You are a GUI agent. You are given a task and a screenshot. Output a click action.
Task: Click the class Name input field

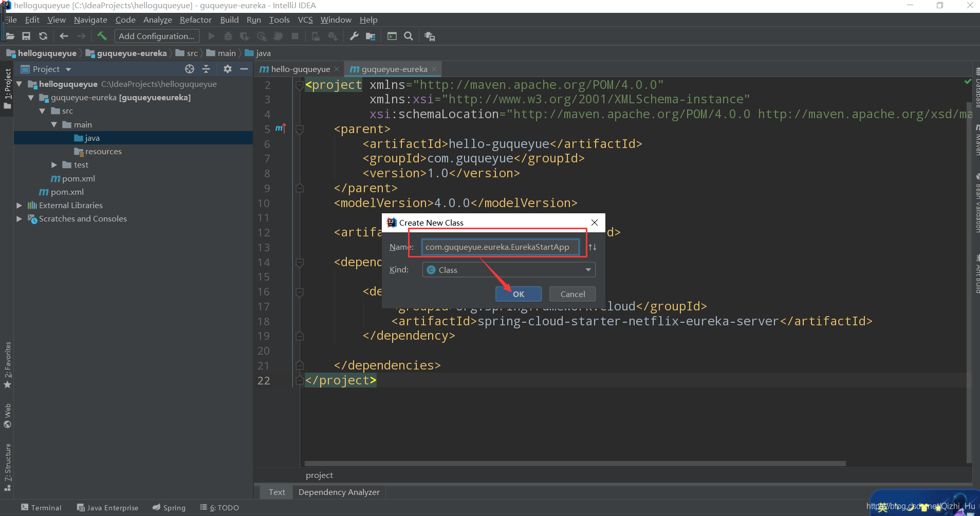click(500, 247)
